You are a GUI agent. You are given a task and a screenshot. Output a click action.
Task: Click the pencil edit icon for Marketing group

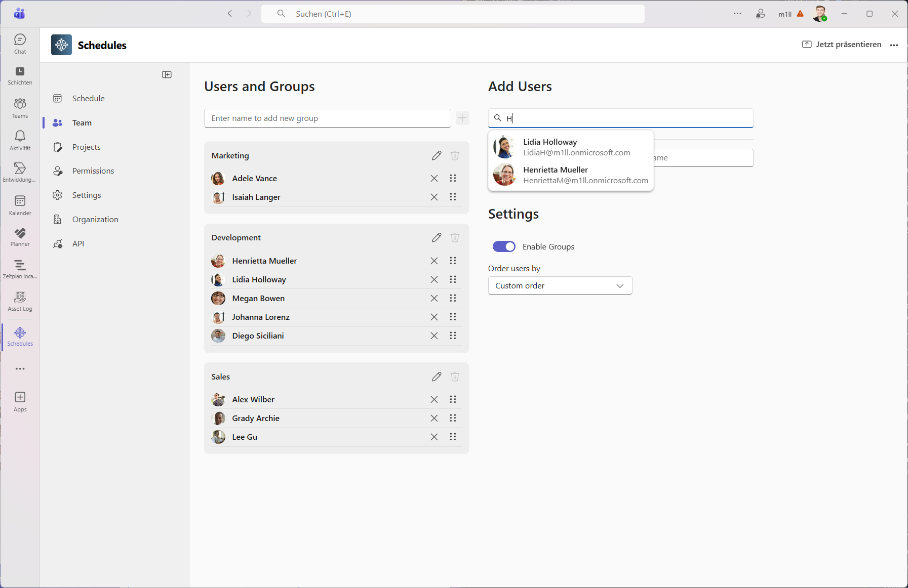[437, 156]
